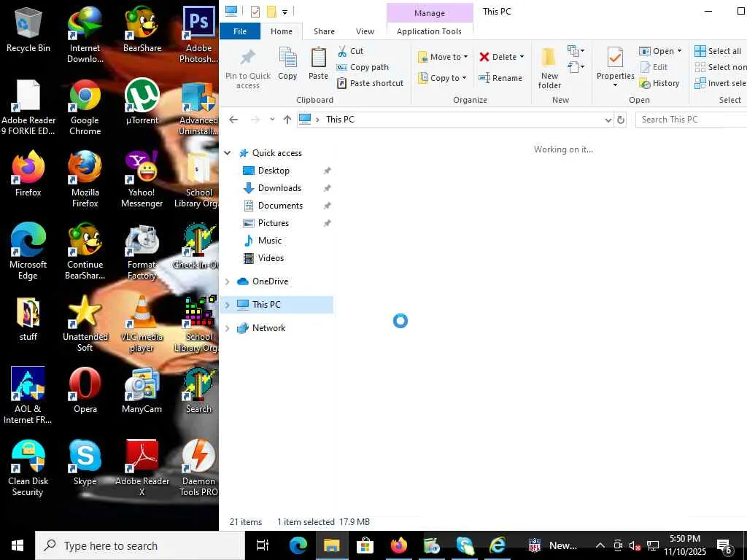The height and width of the screenshot is (560, 747).
Task: Click the Windows Start button
Action: tap(18, 545)
